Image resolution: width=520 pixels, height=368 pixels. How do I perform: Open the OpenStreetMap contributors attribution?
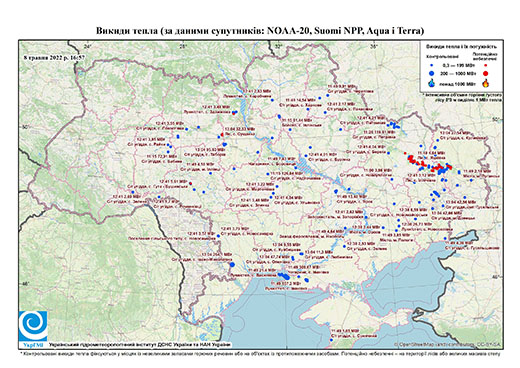448,344
